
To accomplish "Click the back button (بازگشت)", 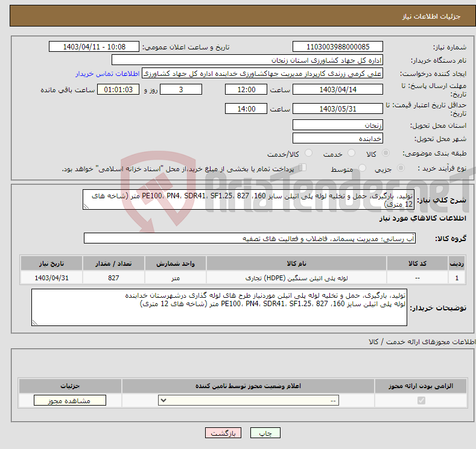I will [x=223, y=433].
